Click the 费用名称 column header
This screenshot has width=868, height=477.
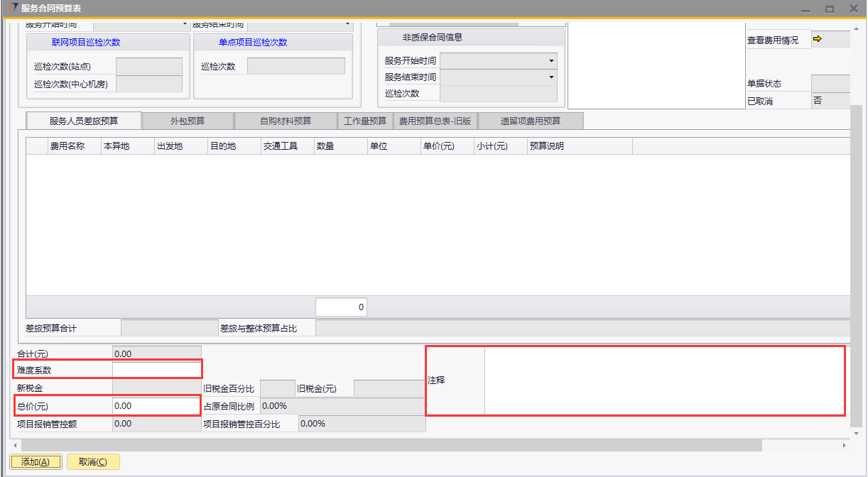(67, 146)
